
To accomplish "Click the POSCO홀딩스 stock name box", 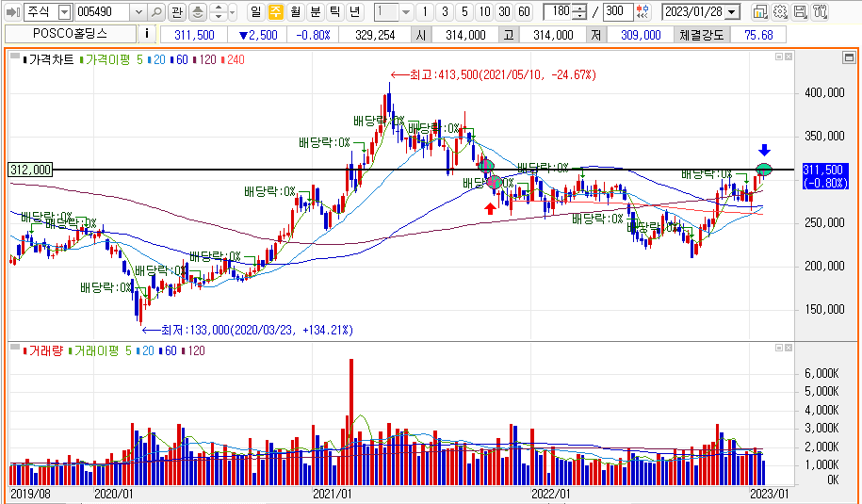I will coord(71,34).
